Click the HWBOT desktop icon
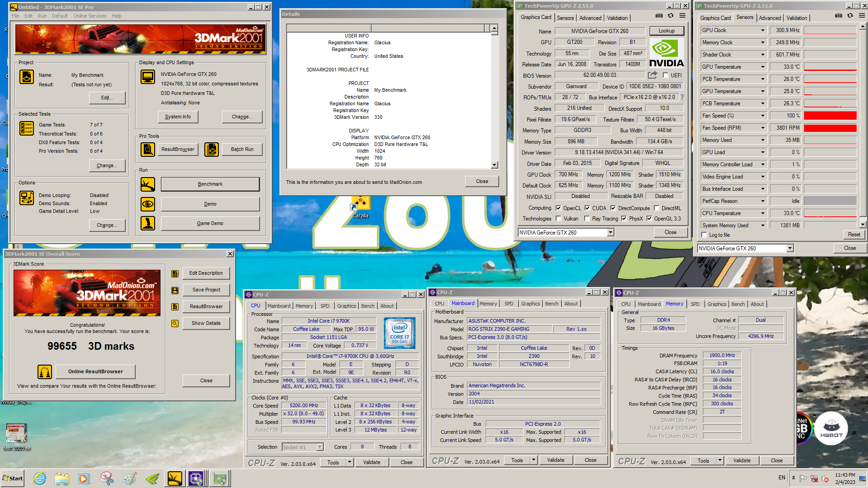 click(831, 428)
